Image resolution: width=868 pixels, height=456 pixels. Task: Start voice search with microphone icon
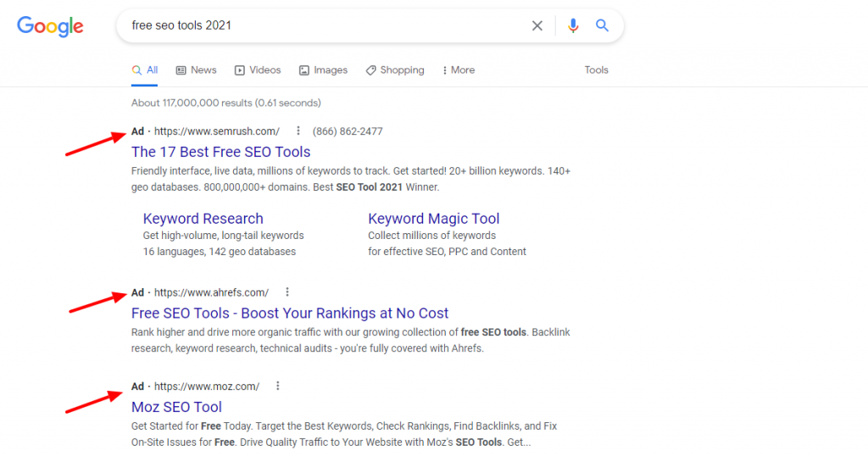573,25
